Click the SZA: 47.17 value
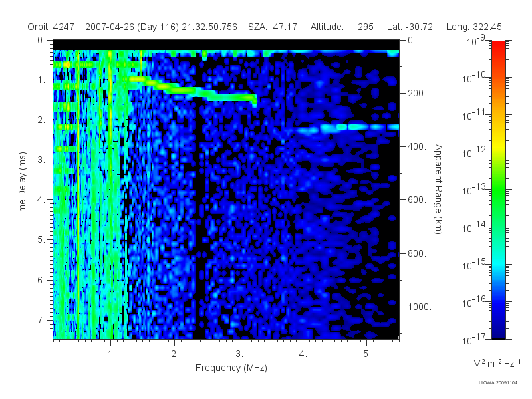 (273, 27)
